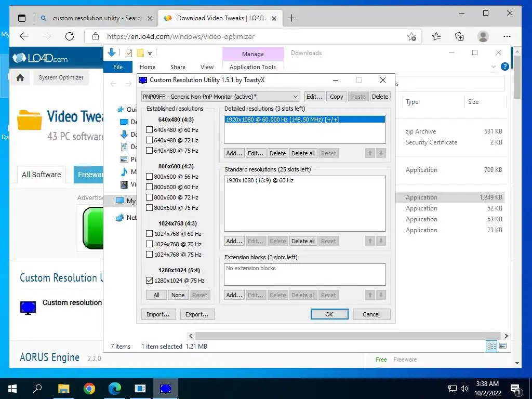Enable 1024x768 @ 60 Hz resolution
This screenshot has width=532, height=399.
(149, 234)
